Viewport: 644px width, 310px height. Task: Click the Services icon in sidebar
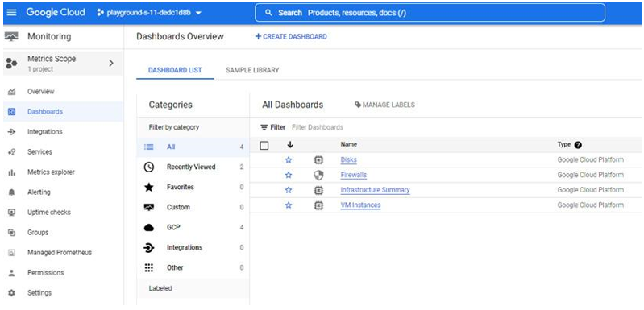click(11, 151)
